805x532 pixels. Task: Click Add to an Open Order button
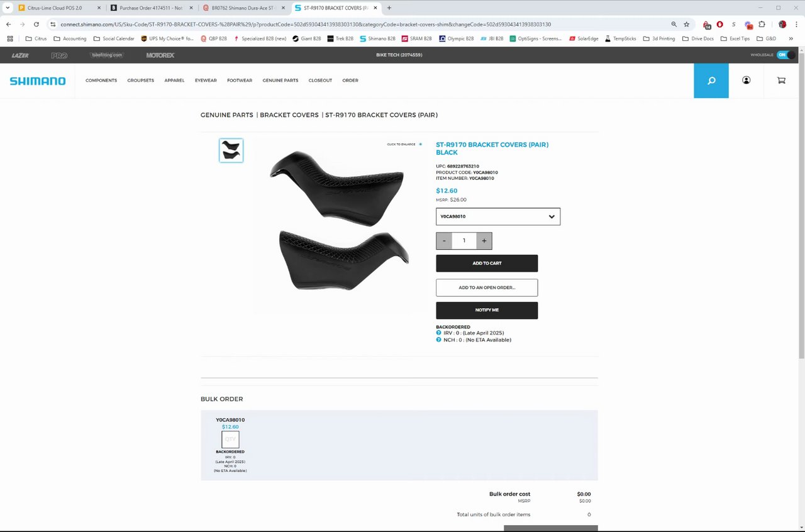click(x=487, y=287)
